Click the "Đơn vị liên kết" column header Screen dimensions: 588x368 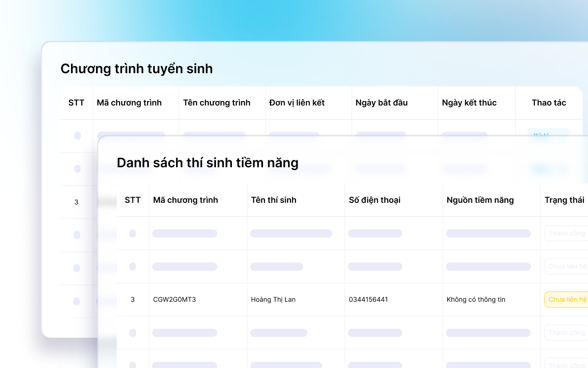point(297,103)
